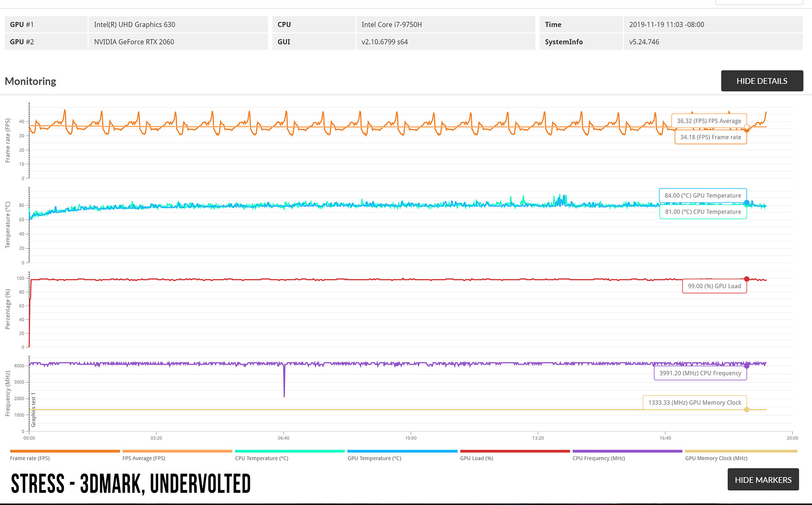Select the 1333.33 GPU Memory Clock tooltip
The image size is (812, 505).
(695, 403)
